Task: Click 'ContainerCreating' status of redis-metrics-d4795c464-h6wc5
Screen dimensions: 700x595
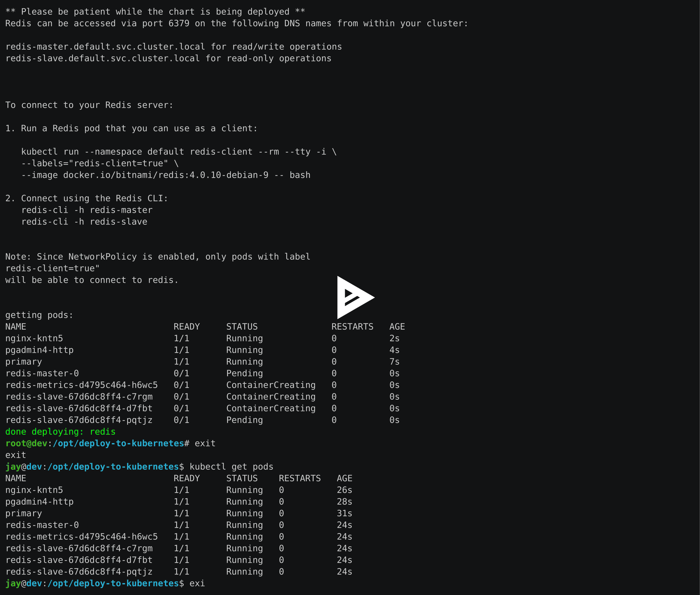Action: (x=271, y=385)
